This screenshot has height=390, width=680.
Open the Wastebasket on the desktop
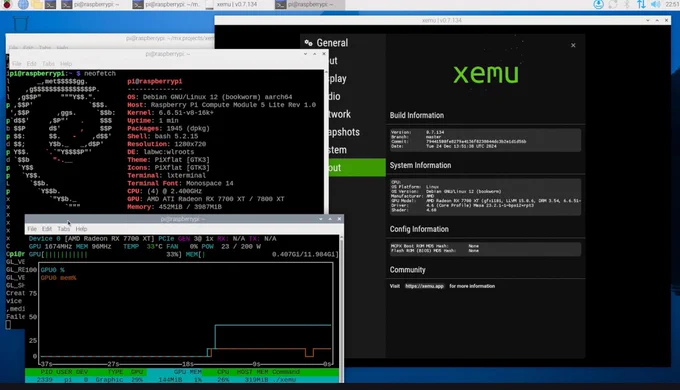(20, 23)
